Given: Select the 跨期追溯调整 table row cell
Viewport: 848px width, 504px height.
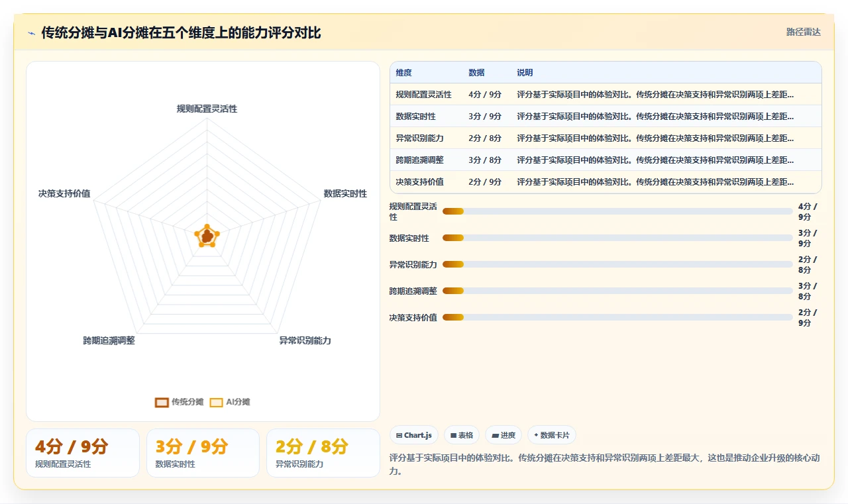Looking at the screenshot, I should coord(419,160).
